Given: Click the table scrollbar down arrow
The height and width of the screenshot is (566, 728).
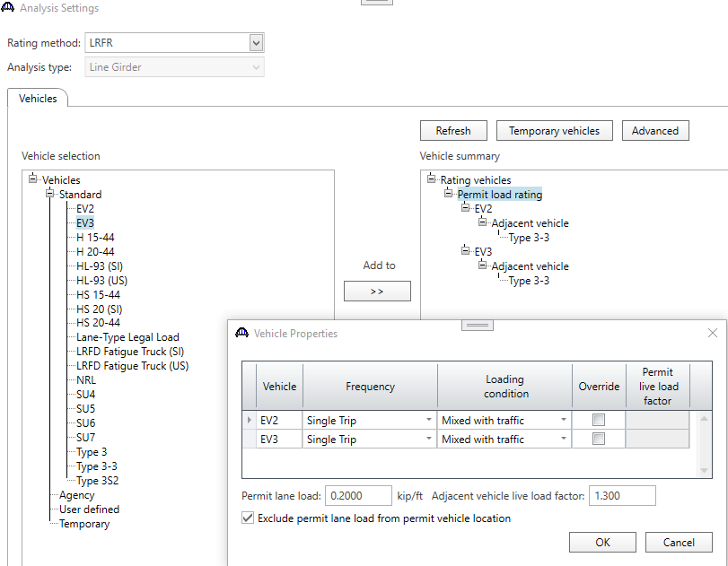Looking at the screenshot, I should click(704, 470).
